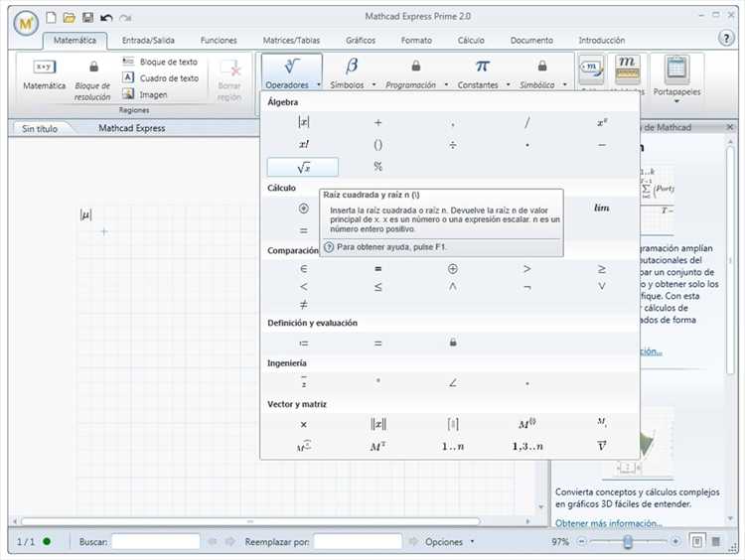Click zoom in plus button
745x560 pixels.
(x=675, y=541)
